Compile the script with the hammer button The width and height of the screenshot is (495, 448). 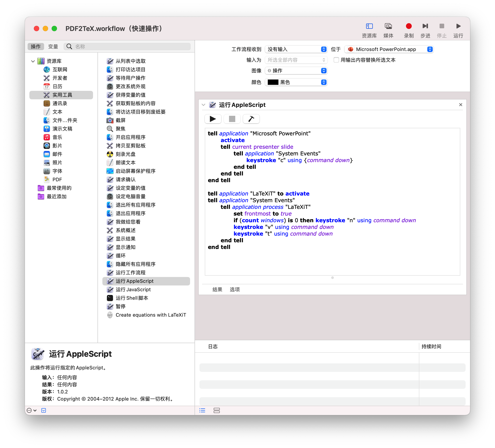coord(251,119)
